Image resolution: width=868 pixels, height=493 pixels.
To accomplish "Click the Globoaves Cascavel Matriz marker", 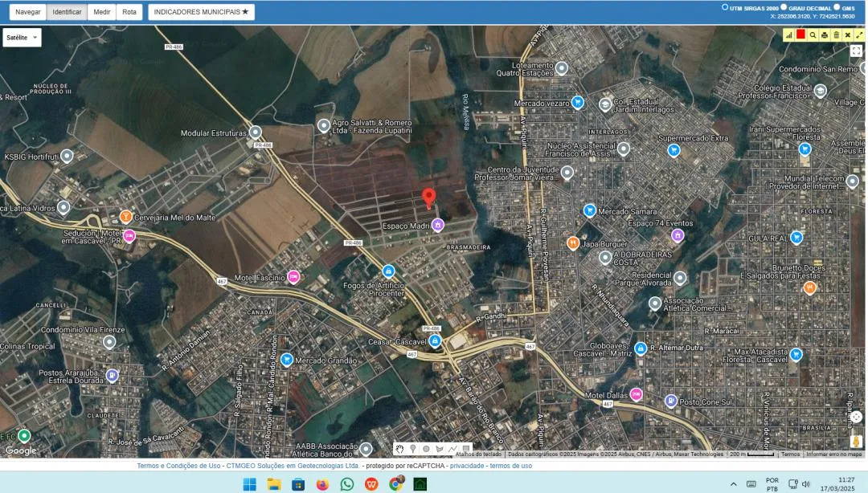I will point(641,348).
